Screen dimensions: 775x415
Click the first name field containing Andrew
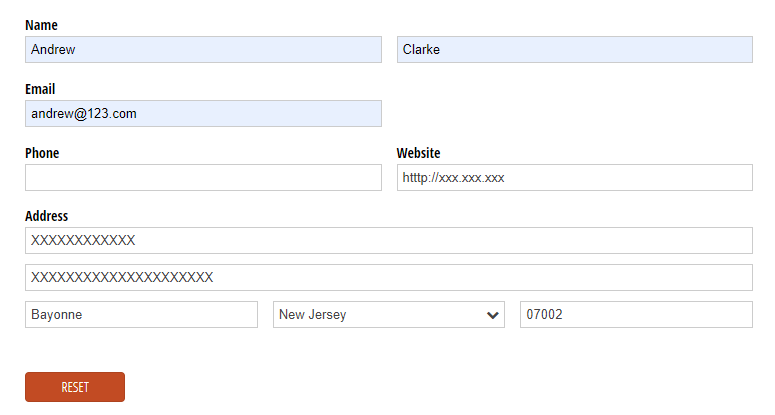[x=203, y=50]
